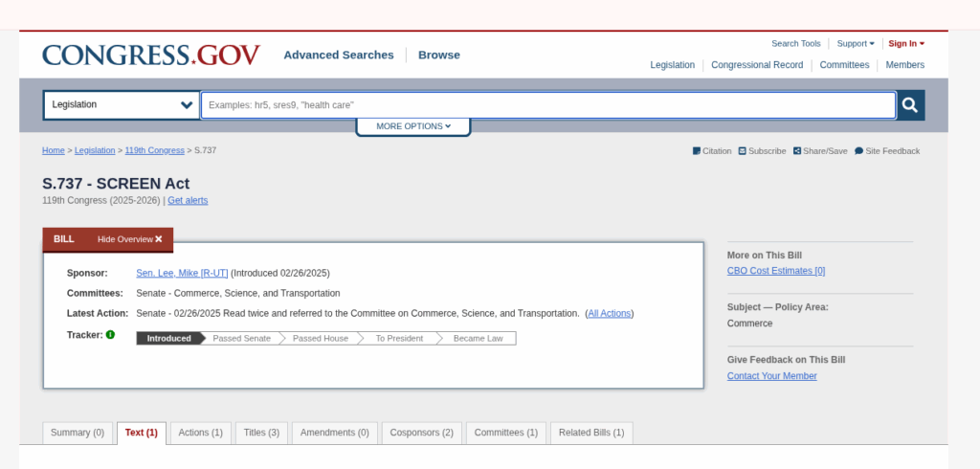
Task: Open the Share/Save option
Action: point(820,150)
